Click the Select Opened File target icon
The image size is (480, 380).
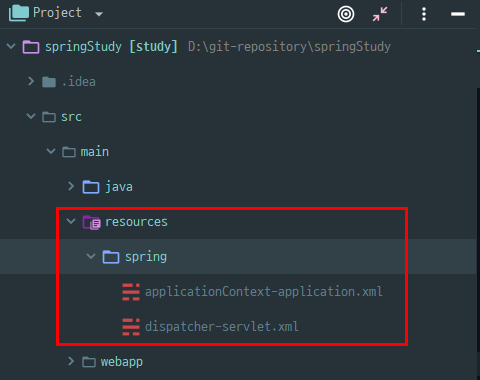pyautogui.click(x=346, y=14)
